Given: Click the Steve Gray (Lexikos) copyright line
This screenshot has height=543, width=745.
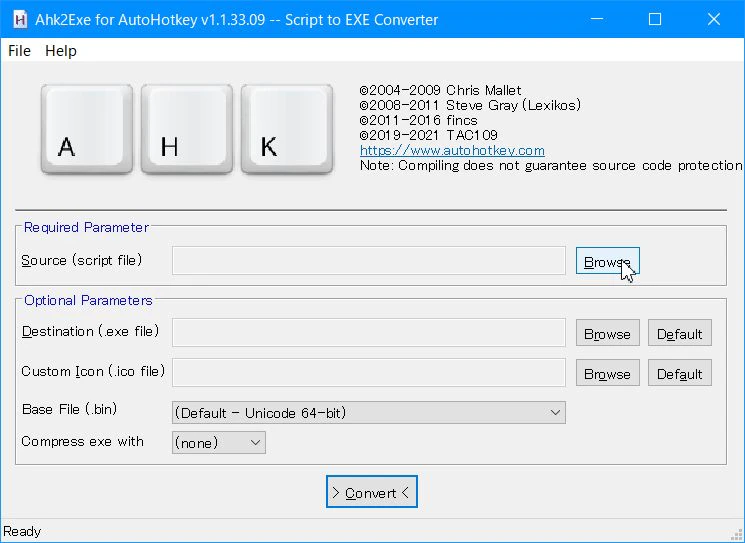Looking at the screenshot, I should 470,105.
